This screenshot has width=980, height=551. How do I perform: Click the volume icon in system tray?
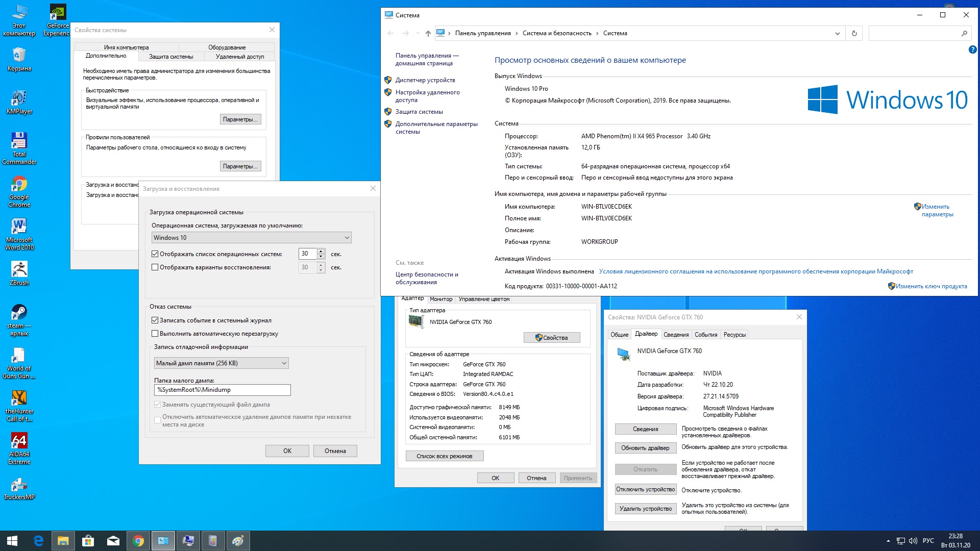[x=913, y=541]
